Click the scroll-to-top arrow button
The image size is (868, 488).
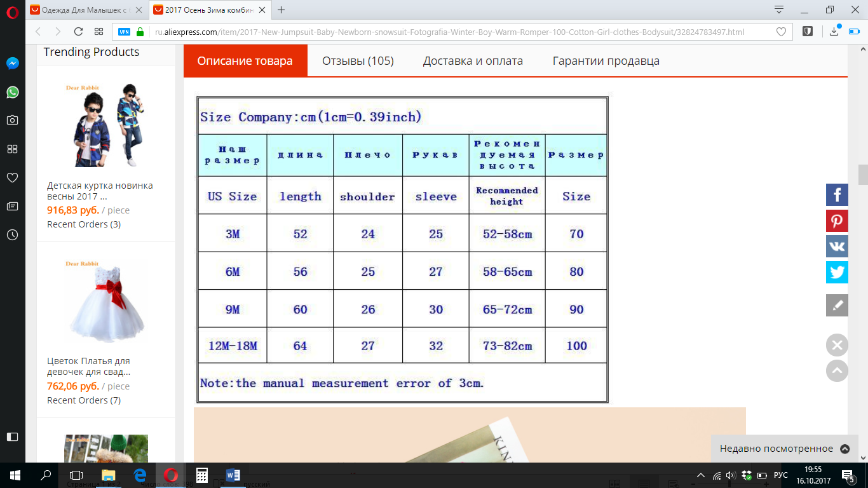pos(837,370)
